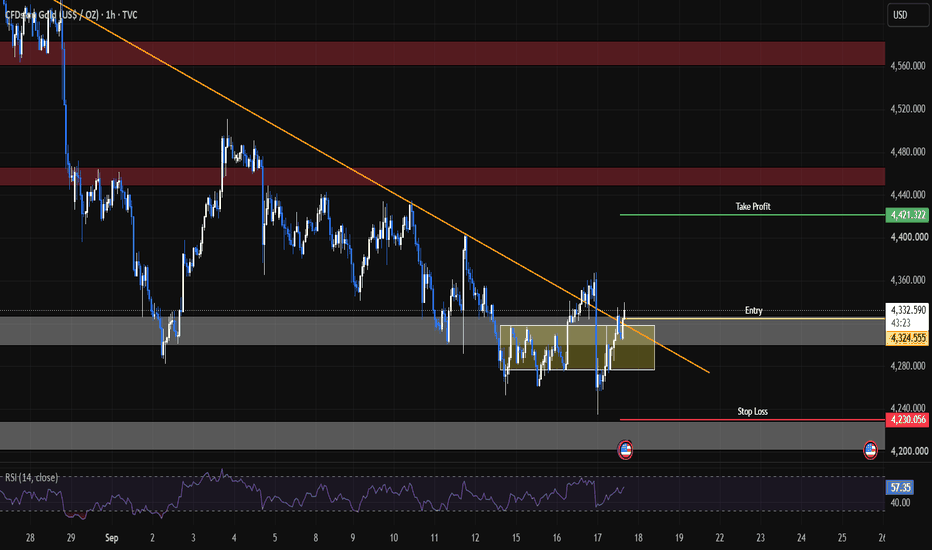Click the US flag economic event icon near date 17
This screenshot has height=550, width=932.
point(625,450)
